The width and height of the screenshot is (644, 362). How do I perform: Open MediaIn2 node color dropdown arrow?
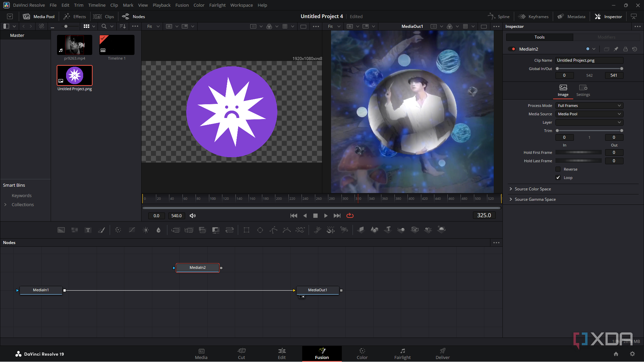(594, 49)
